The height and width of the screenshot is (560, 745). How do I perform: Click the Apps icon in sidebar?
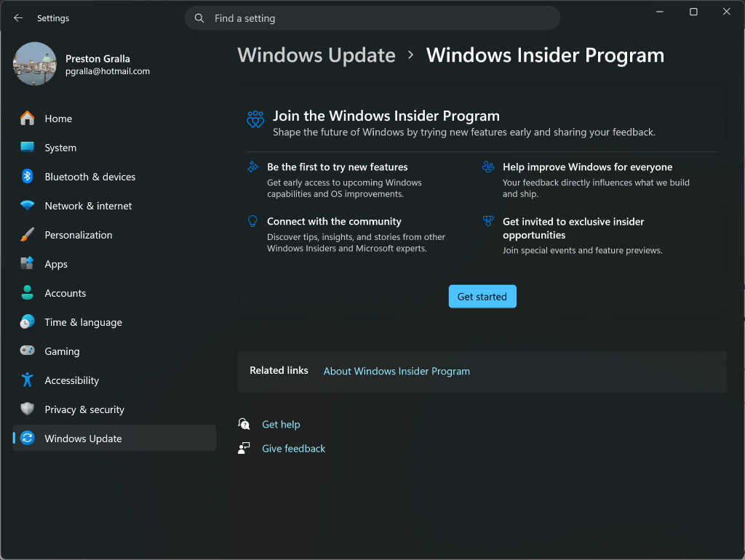(x=27, y=263)
